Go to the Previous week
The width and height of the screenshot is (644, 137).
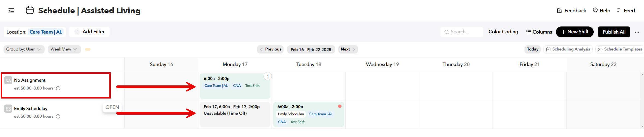point(270,49)
